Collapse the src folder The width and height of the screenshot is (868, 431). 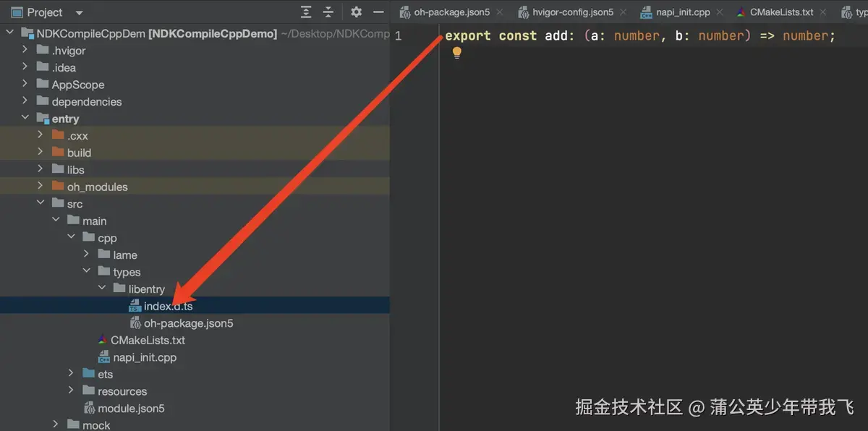click(x=41, y=203)
